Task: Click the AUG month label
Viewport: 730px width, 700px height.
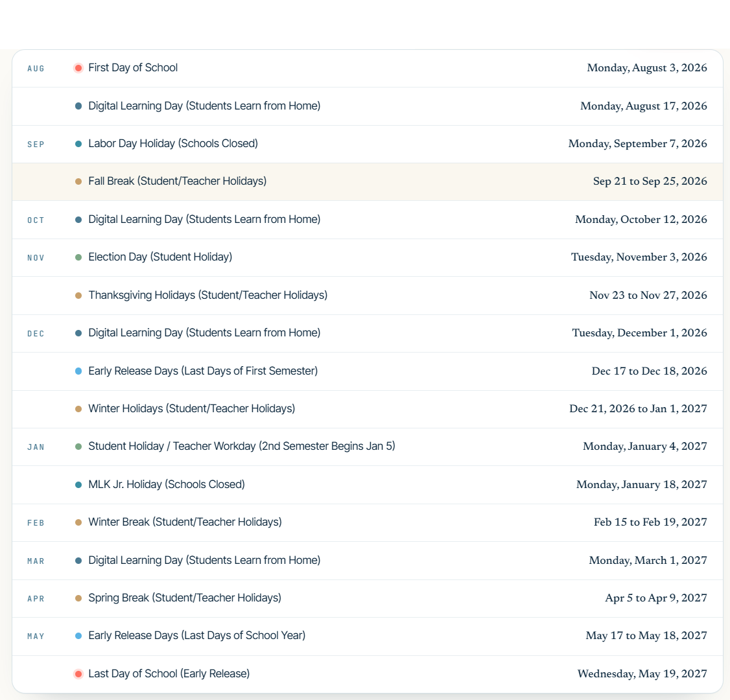Action: [x=36, y=69]
